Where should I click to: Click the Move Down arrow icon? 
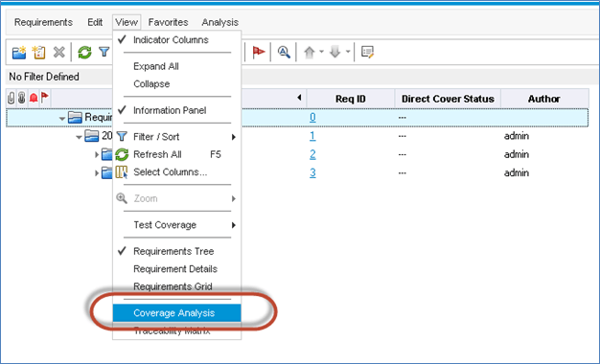[335, 52]
